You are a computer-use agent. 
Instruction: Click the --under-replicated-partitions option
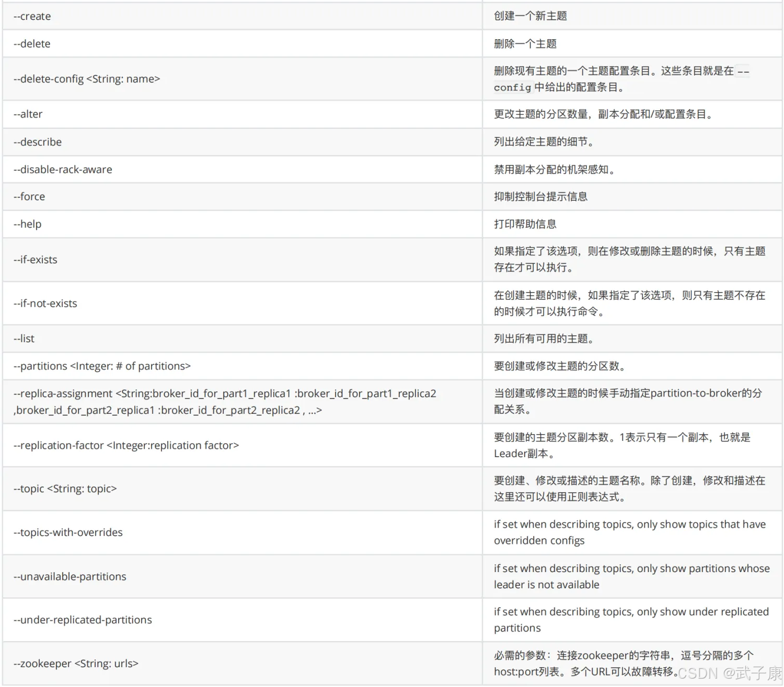(83, 620)
